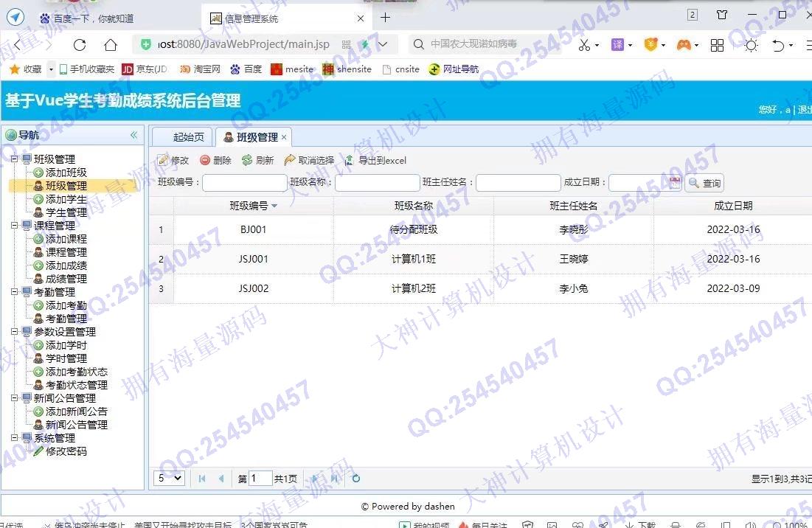
Task: Collapse the 新闻公告管理 tree folder
Action: coord(15,397)
